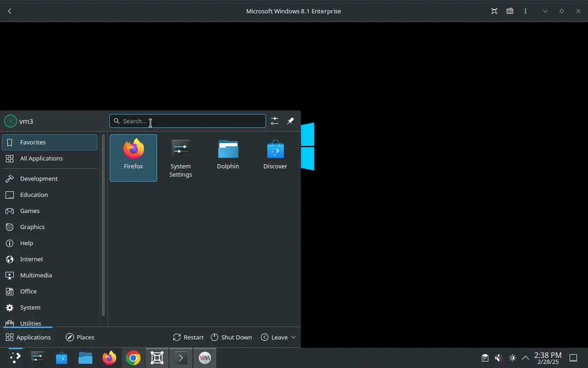Open the brightness tray icon

[513, 358]
